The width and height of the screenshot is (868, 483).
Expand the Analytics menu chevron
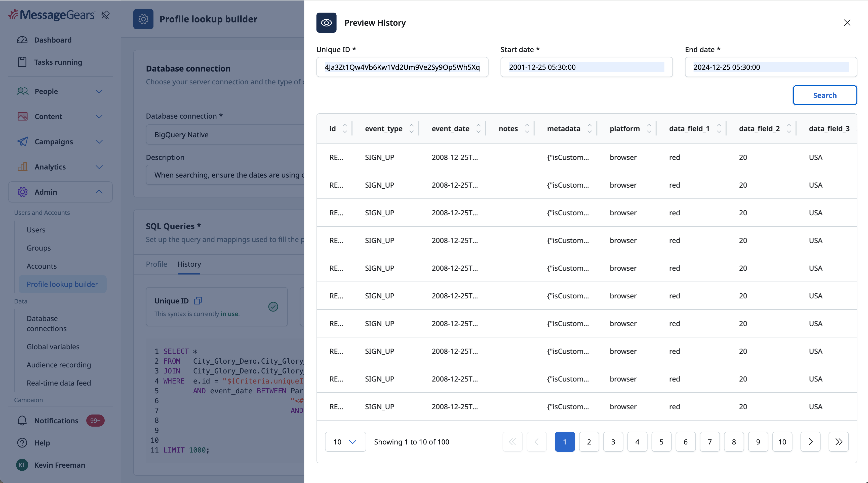[x=99, y=167]
